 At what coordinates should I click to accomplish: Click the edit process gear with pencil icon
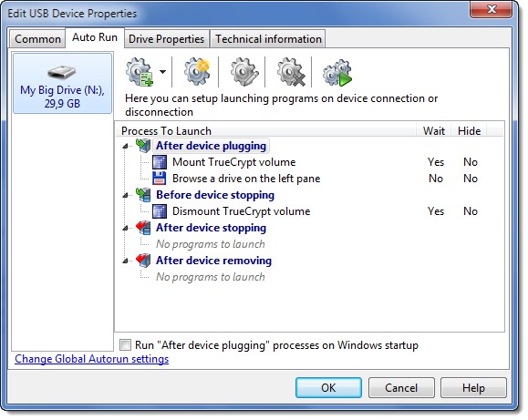coord(244,71)
